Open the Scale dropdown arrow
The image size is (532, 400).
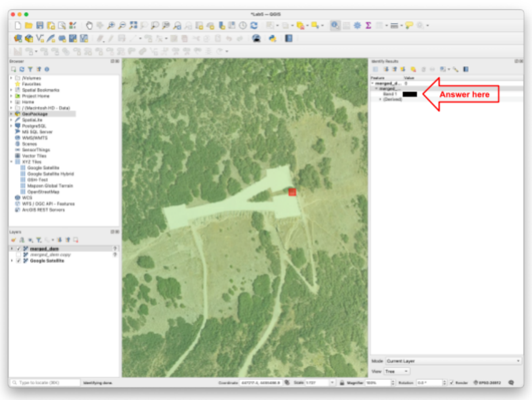click(x=332, y=383)
